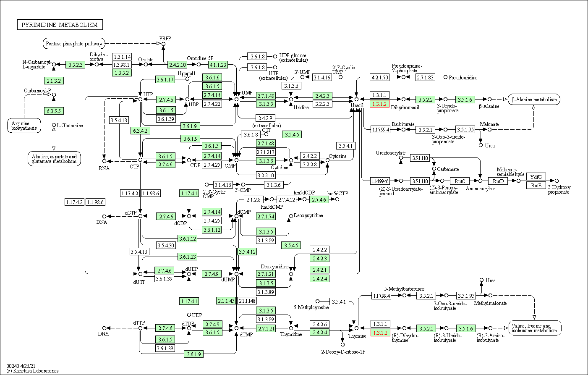This screenshot has width=588, height=375.
Task: Select the Urea compound circle below Malonate
Action: (481, 145)
